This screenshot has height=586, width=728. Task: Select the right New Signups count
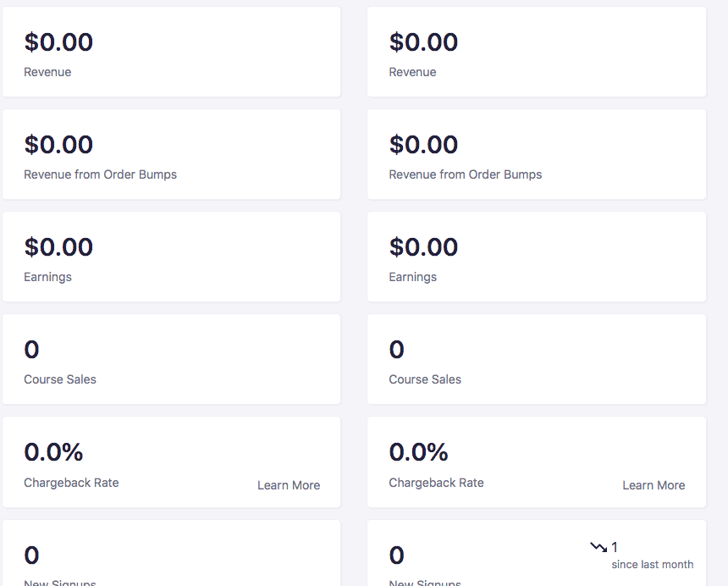click(x=396, y=555)
